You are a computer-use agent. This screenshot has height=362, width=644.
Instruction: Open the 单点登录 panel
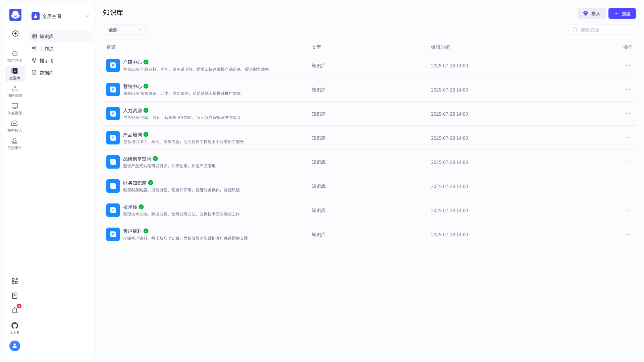click(14, 109)
